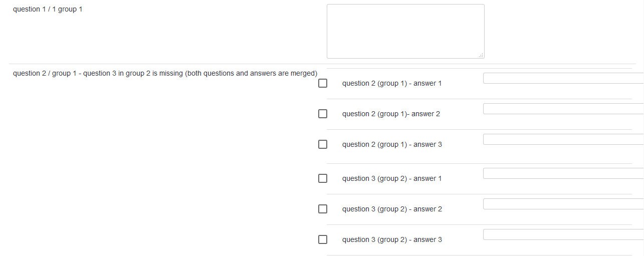Click the text field for question 3 answer 2
644x256 pixels.
coord(563,204)
